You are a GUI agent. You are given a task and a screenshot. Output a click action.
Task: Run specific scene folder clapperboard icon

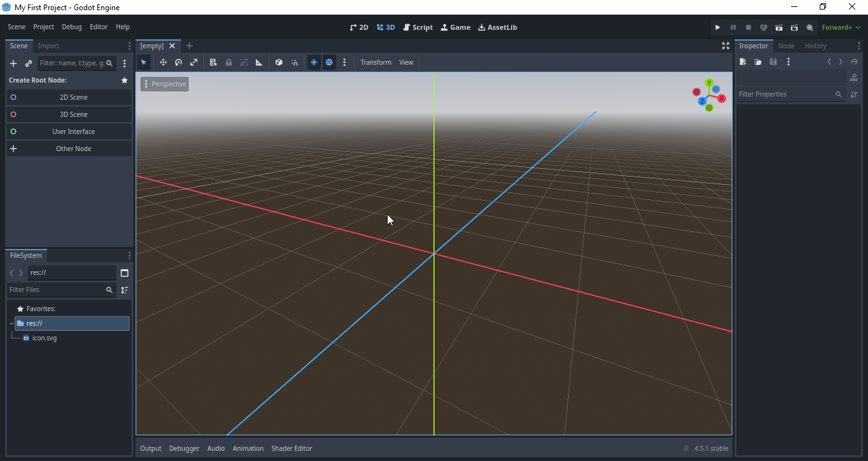coord(794,27)
